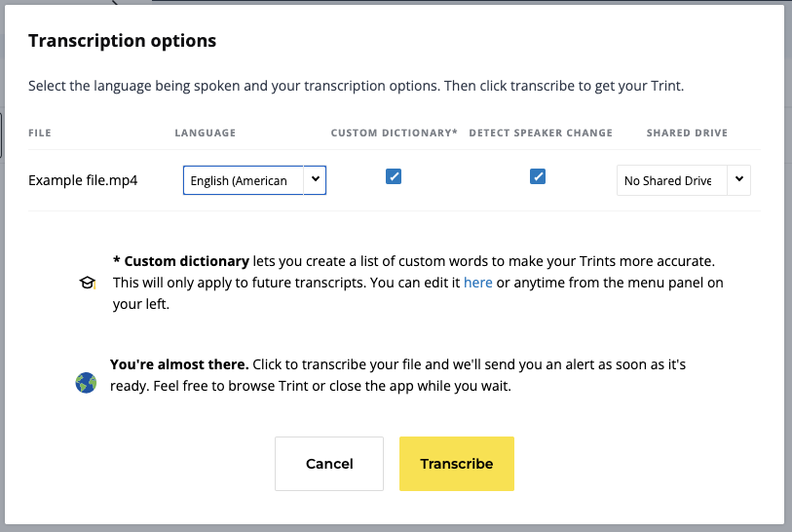Click the DETECT SPEAKER CHANGE column header
Screen dimensions: 792x532
(541, 133)
